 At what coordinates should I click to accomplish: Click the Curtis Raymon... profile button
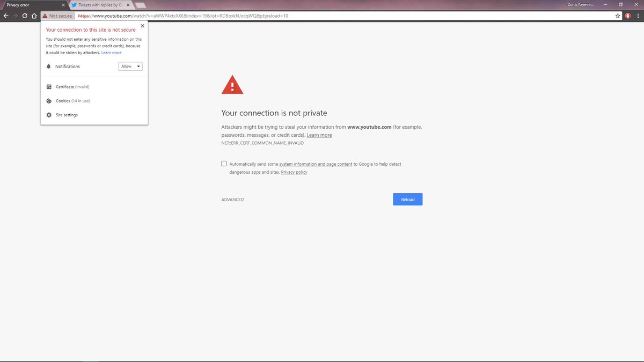pos(580,4)
